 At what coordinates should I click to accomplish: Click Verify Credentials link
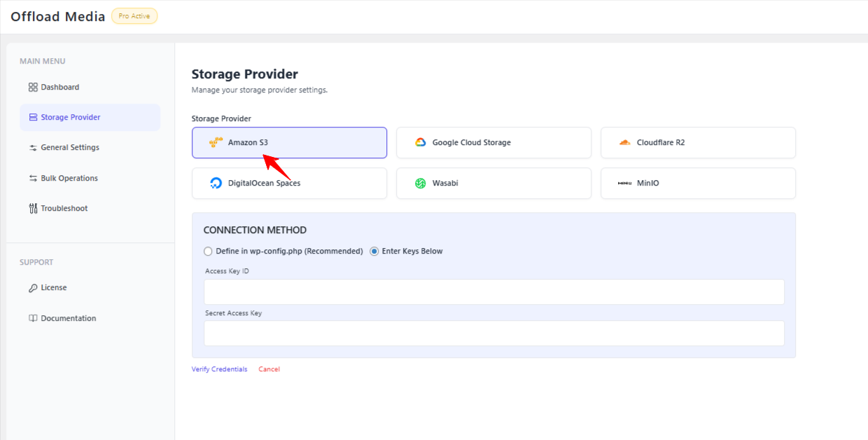coord(219,369)
